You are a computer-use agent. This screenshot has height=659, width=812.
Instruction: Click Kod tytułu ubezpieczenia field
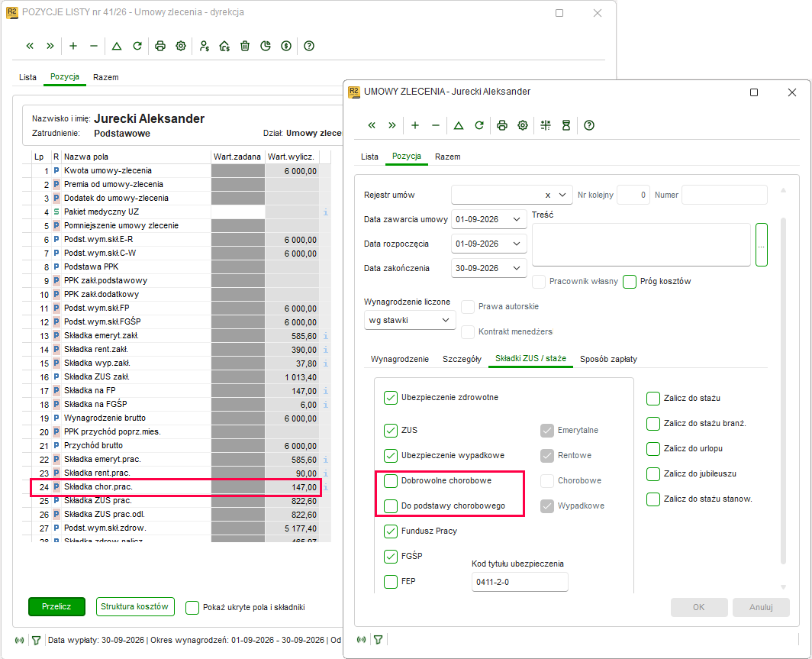click(x=520, y=583)
